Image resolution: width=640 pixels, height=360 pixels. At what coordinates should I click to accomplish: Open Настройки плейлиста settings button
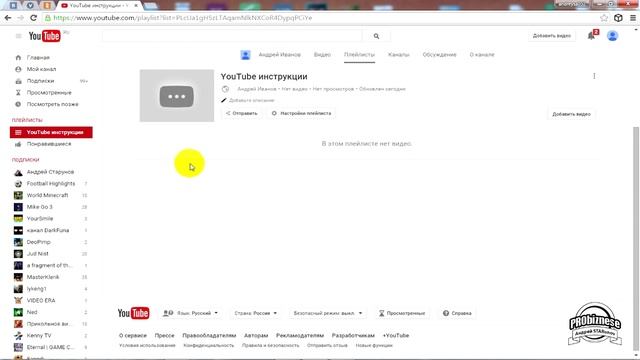[301, 113]
